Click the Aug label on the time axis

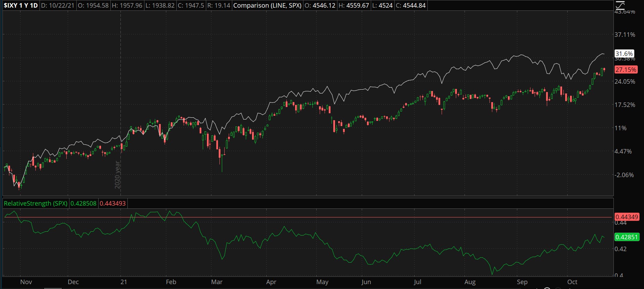(x=470, y=282)
